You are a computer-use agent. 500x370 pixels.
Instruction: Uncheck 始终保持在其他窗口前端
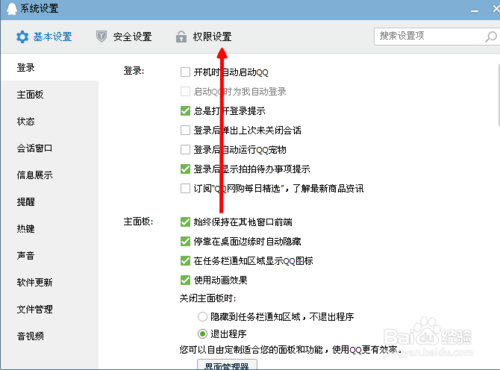(185, 222)
